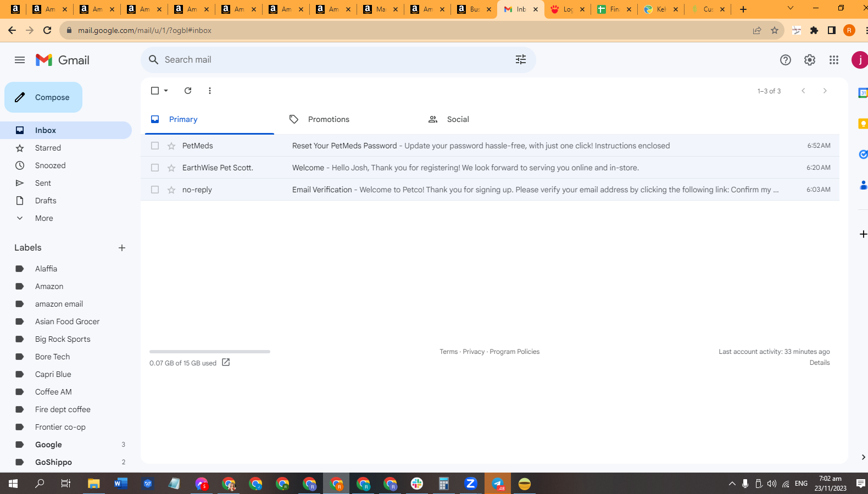Open the Asian Food Grocer label

68,321
